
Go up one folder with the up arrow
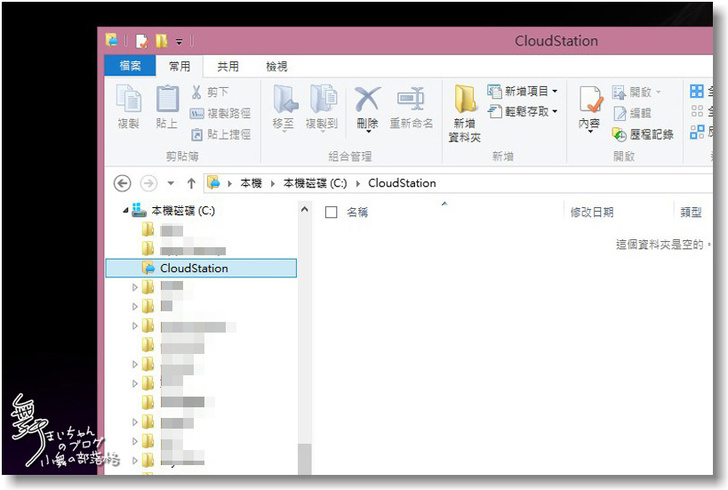[191, 184]
